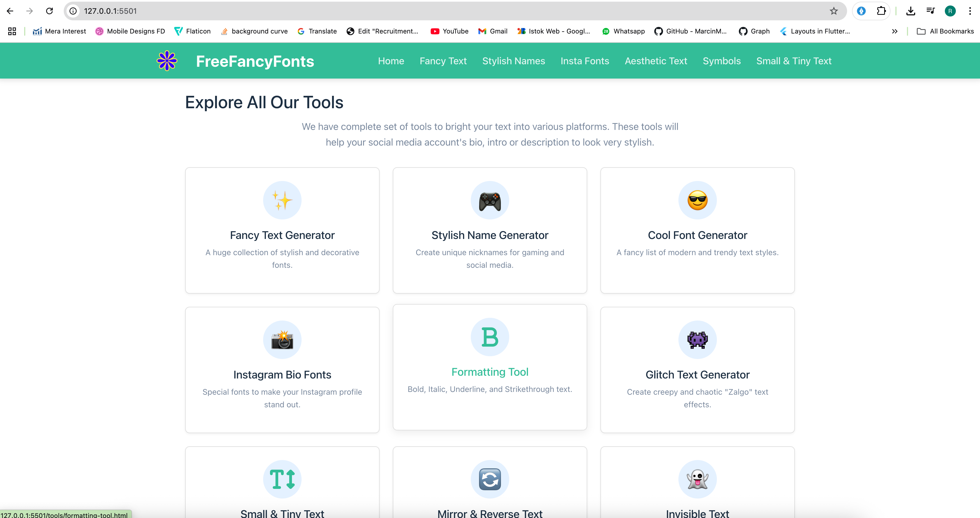Open the Formatting Tool link
This screenshot has height=518, width=980.
[x=490, y=372]
